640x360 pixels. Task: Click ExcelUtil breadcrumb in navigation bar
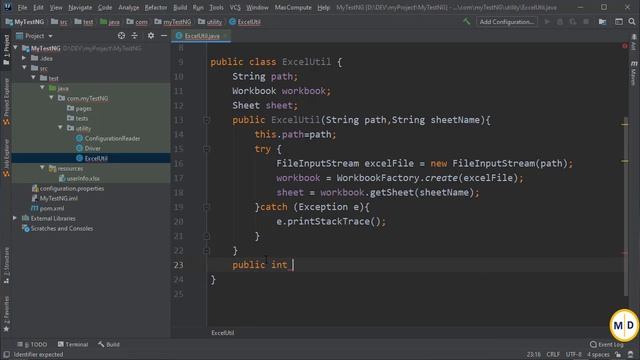[x=245, y=22]
